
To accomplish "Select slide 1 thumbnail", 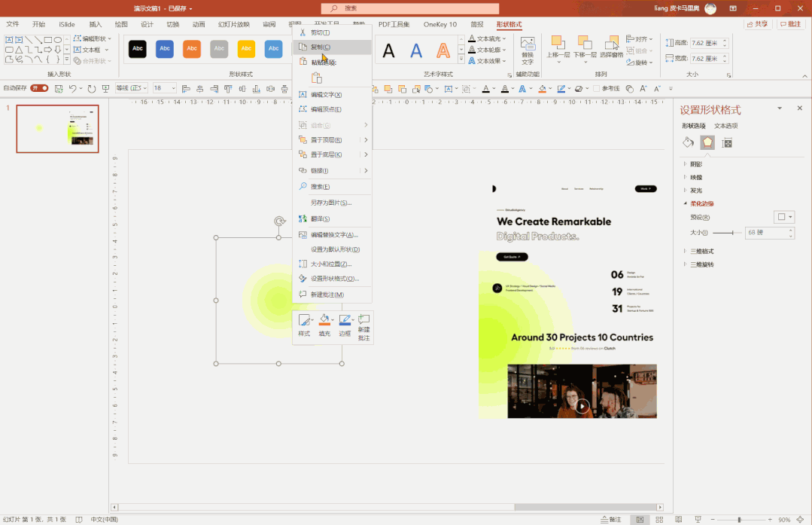I will (57, 129).
